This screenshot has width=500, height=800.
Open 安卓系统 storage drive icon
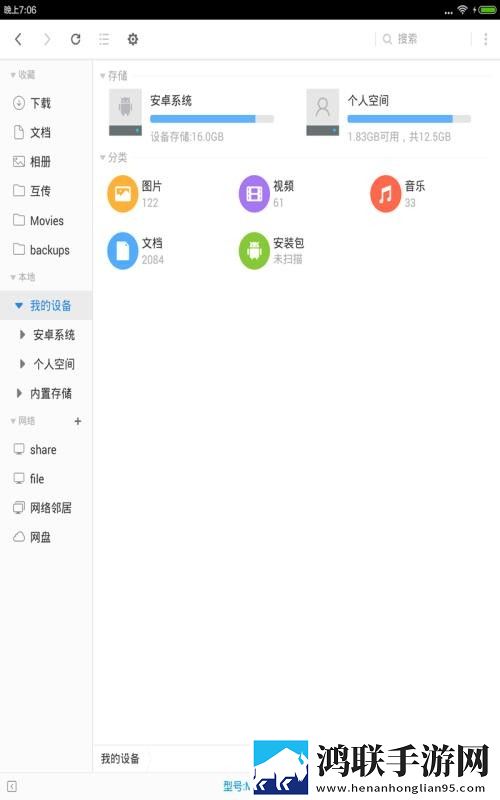(125, 112)
